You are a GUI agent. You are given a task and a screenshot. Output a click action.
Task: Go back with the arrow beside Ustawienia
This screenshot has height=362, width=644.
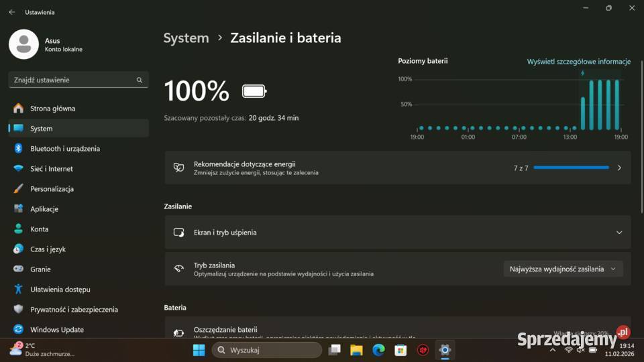[12, 12]
